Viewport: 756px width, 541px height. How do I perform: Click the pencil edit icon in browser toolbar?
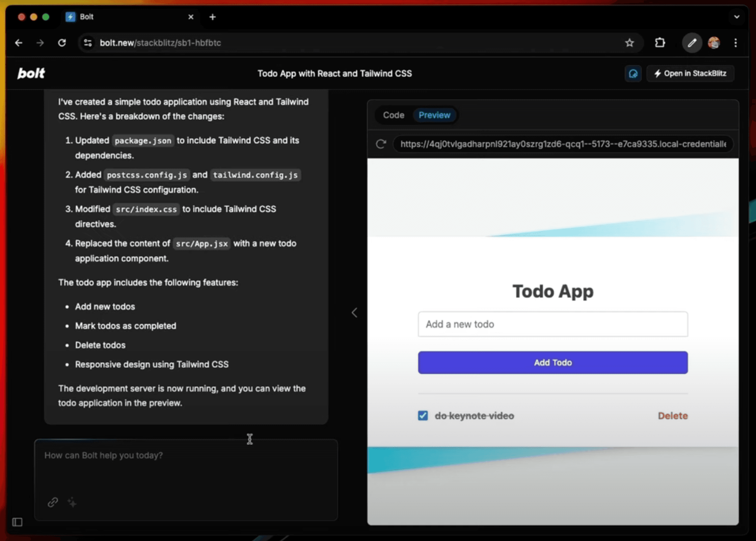[692, 43]
